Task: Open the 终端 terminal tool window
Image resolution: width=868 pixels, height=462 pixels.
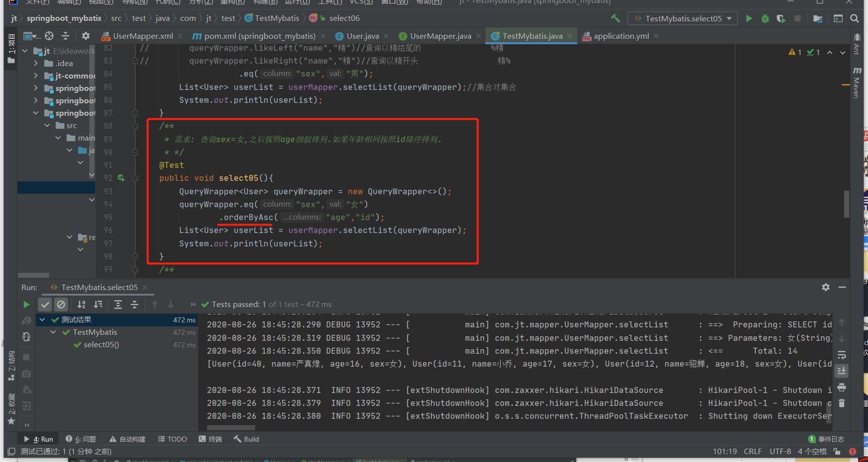Action: 210,439
